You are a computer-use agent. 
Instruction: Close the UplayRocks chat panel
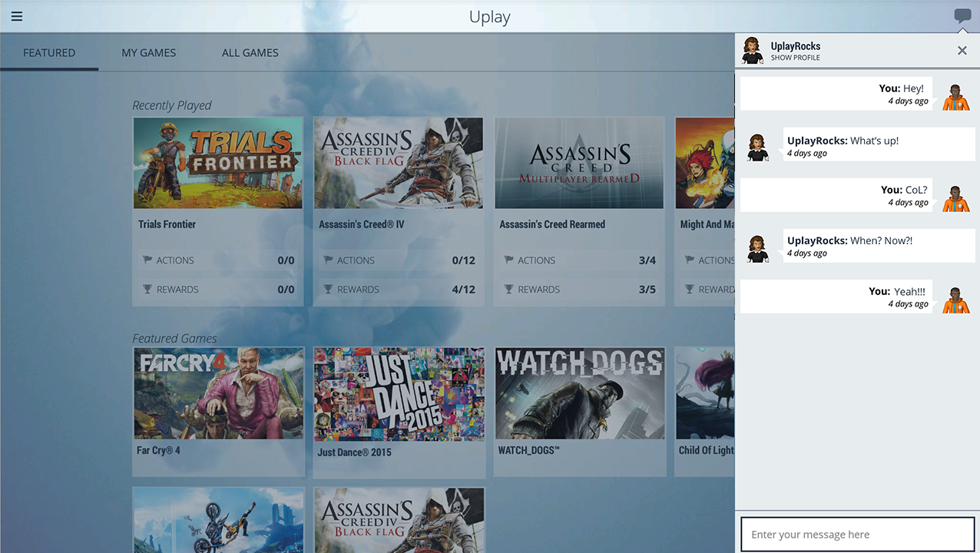(962, 51)
